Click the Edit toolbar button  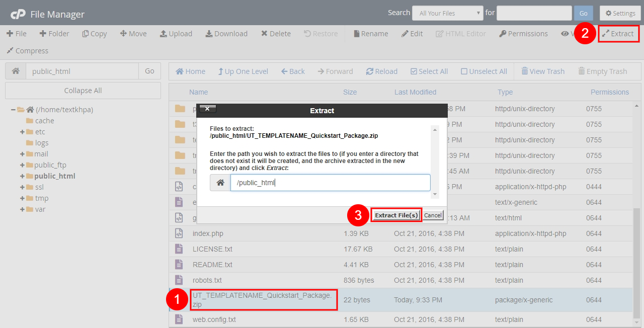(412, 34)
